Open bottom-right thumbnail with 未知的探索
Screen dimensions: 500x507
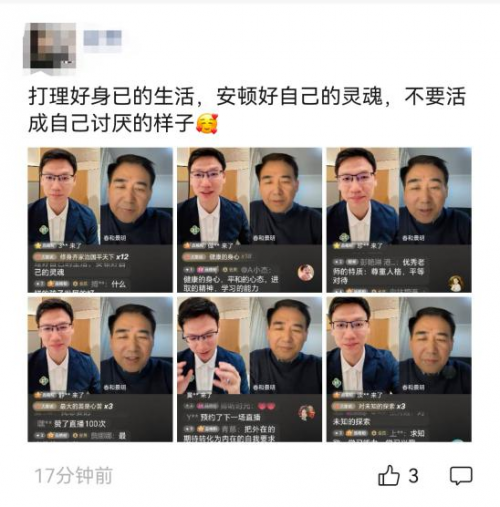click(x=399, y=369)
